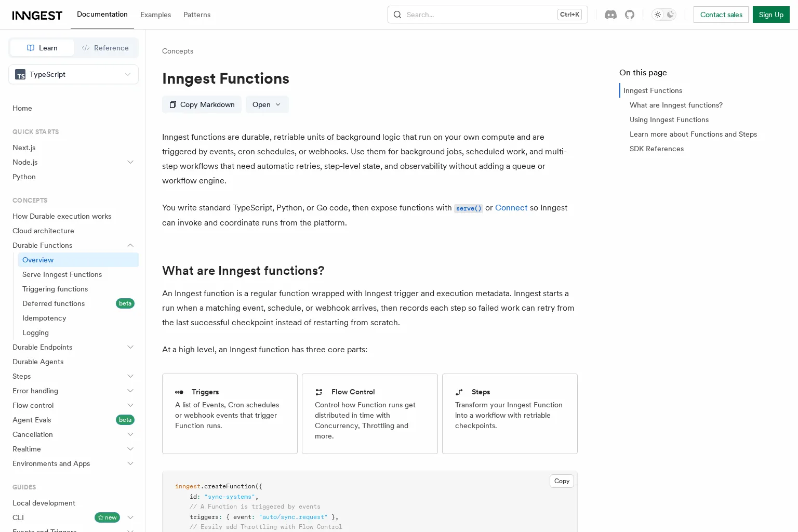Image resolution: width=798 pixels, height=532 pixels.
Task: Switch to light theme sun icon
Action: pos(658,15)
